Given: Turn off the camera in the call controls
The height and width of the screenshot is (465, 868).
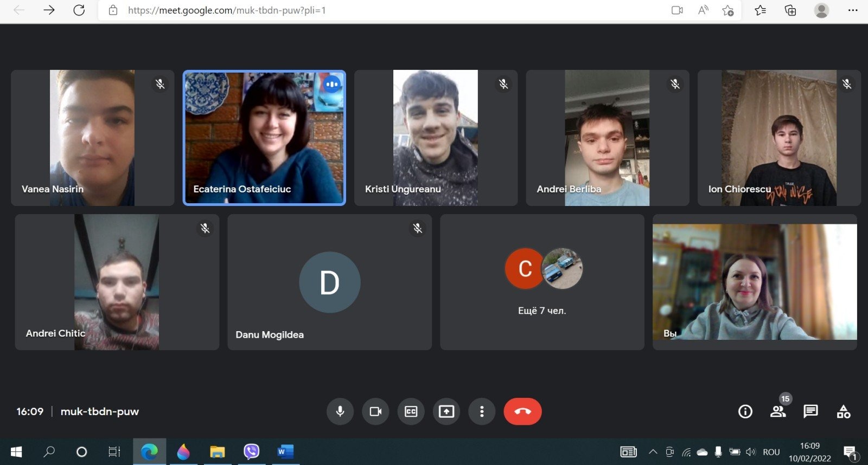Looking at the screenshot, I should (x=375, y=411).
